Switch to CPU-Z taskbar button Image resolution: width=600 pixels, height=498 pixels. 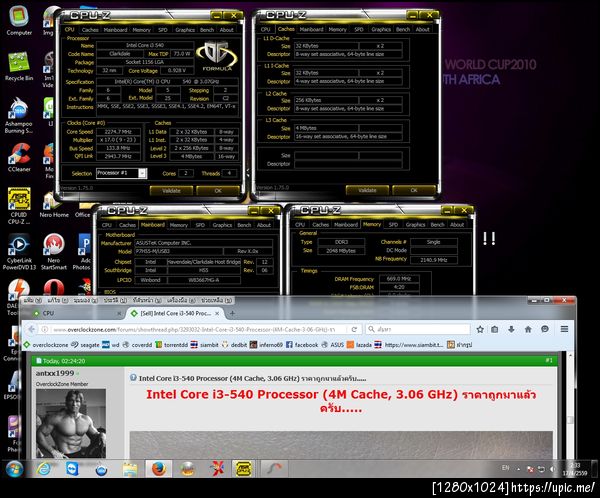pyautogui.click(x=243, y=469)
